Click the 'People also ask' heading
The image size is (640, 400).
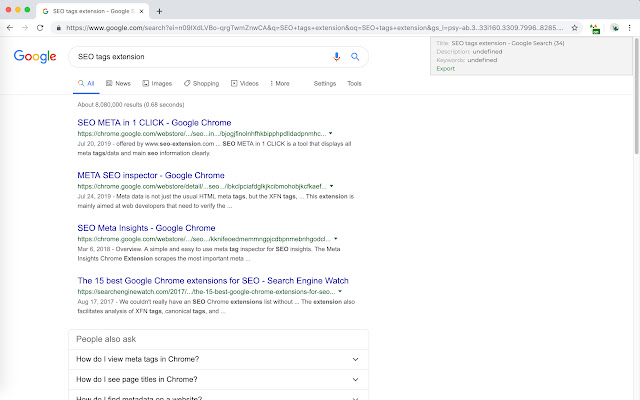click(106, 339)
